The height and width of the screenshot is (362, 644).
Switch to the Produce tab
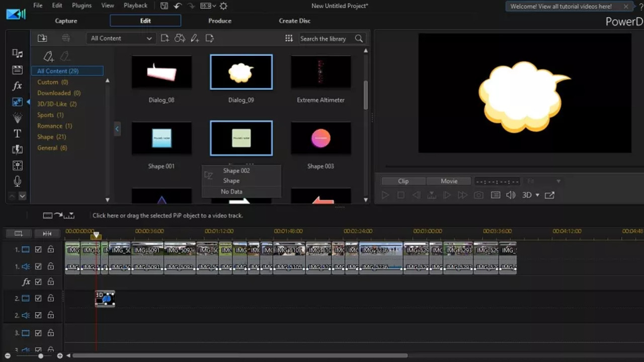click(220, 21)
